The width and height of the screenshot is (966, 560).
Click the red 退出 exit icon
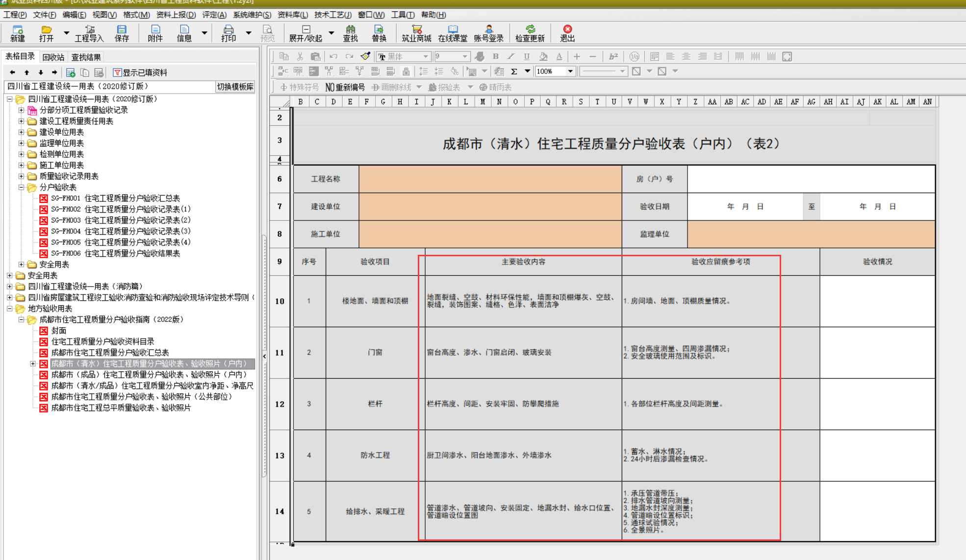coord(567,33)
